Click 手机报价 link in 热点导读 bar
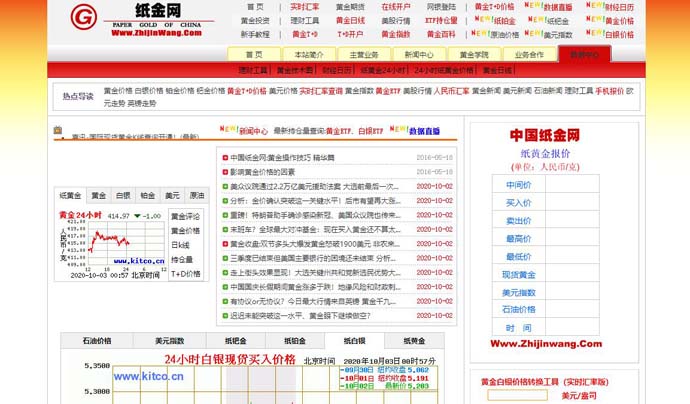Viewport: 690px width, 404px height. pos(609,91)
